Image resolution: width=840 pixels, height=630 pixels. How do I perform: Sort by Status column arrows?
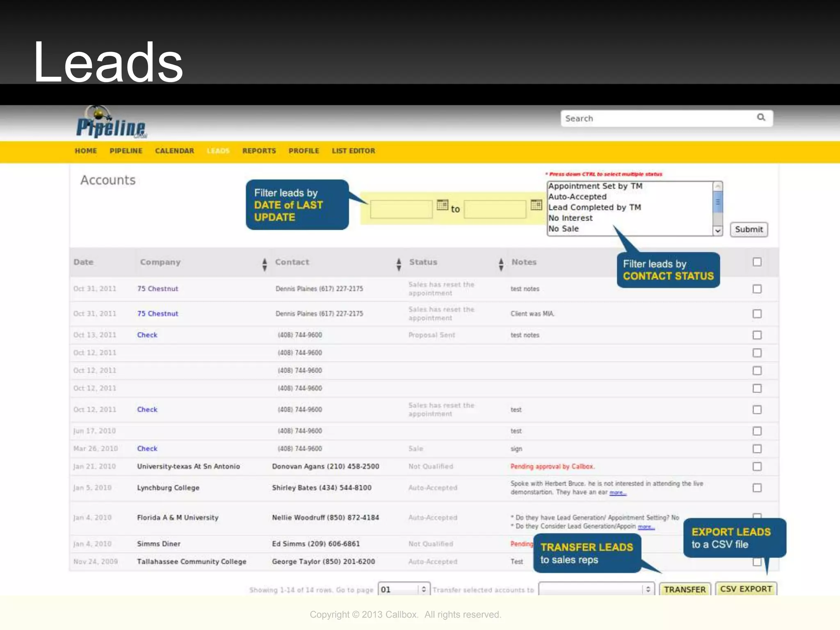click(501, 265)
